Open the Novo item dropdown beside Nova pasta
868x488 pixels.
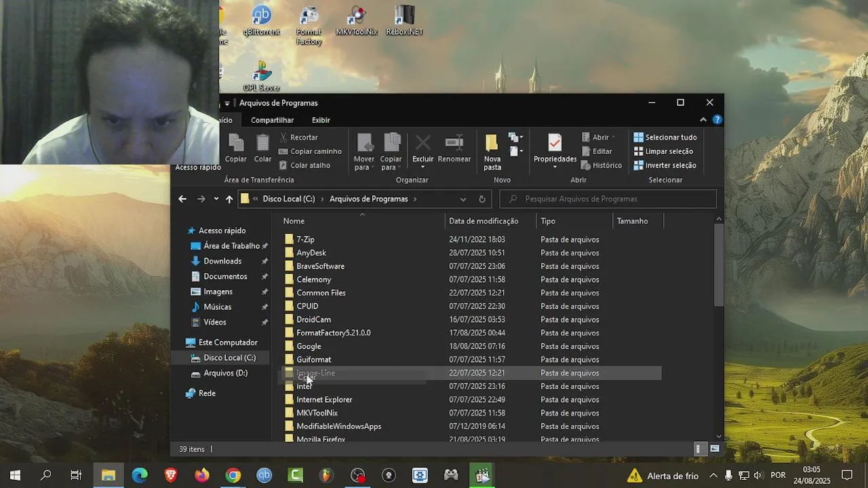tap(516, 138)
